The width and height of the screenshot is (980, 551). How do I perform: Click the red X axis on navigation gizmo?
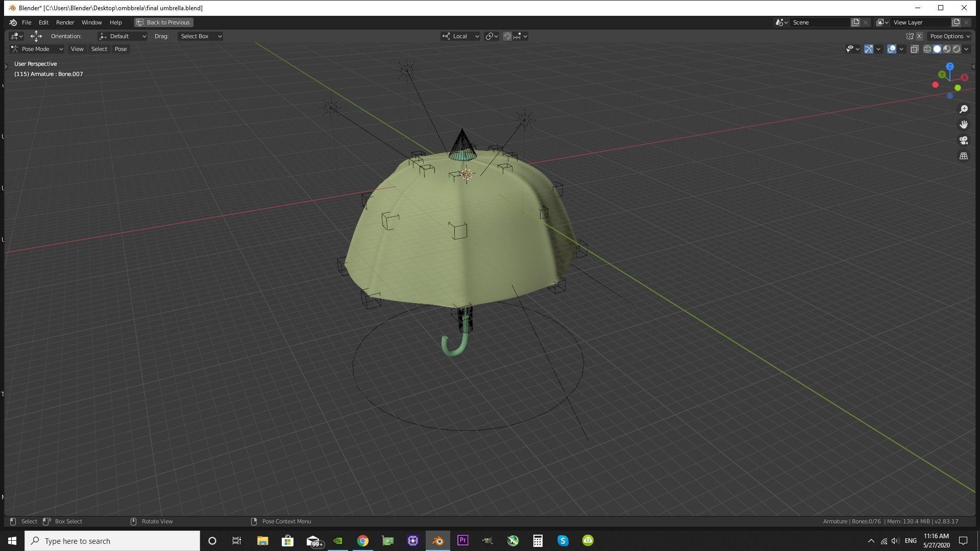(964, 78)
